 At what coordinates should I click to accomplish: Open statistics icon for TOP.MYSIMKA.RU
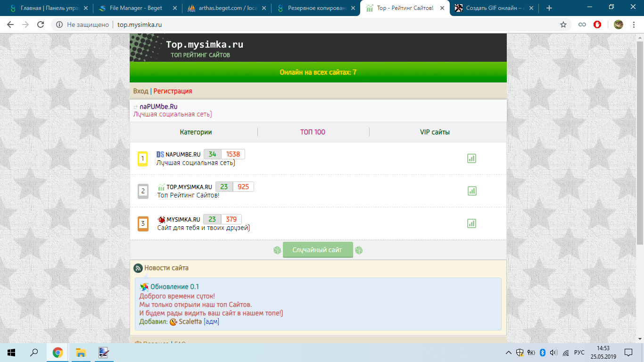coord(471,191)
